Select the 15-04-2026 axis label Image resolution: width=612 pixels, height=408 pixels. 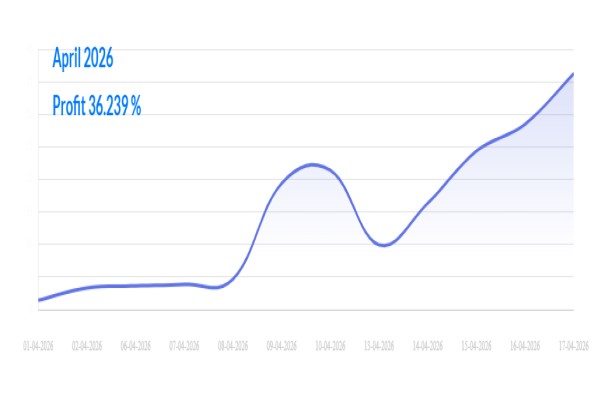[475, 346]
